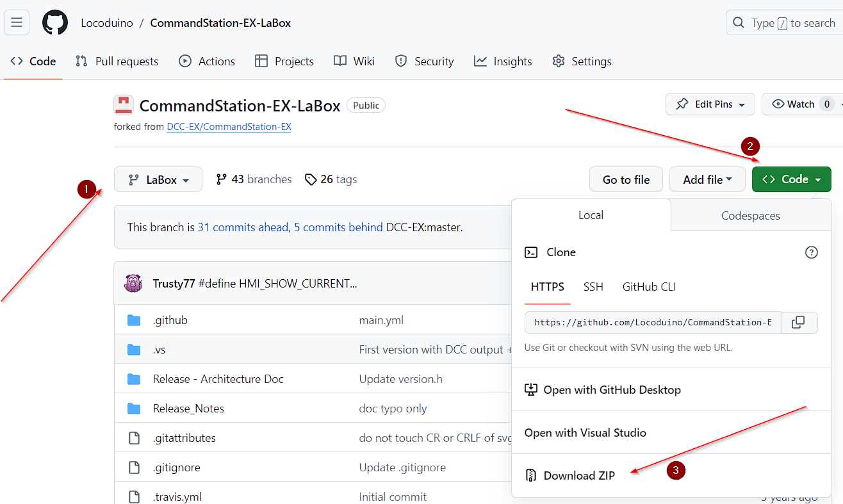
Task: Click the repository avatar next to title
Action: (x=124, y=105)
